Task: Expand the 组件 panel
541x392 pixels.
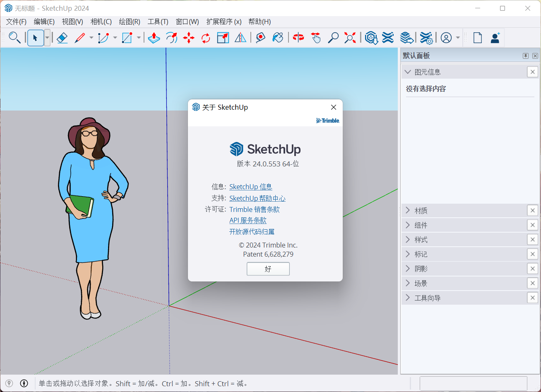Action: pos(408,225)
